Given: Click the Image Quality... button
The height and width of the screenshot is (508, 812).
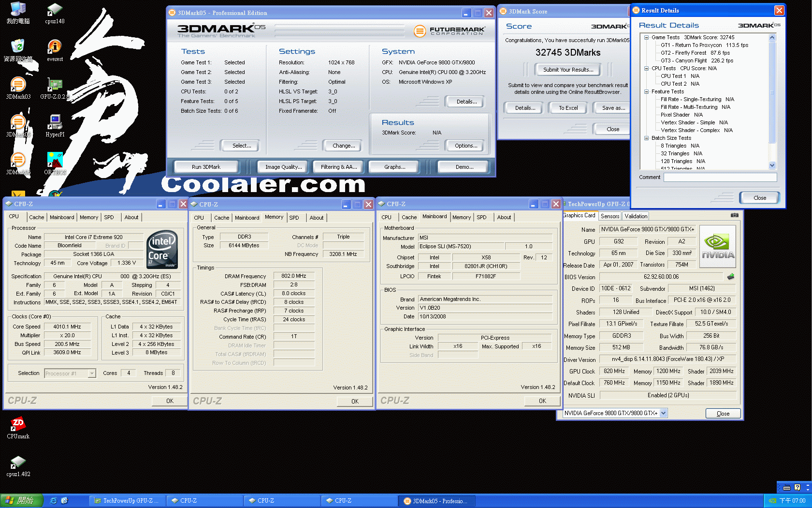Looking at the screenshot, I should tap(283, 167).
